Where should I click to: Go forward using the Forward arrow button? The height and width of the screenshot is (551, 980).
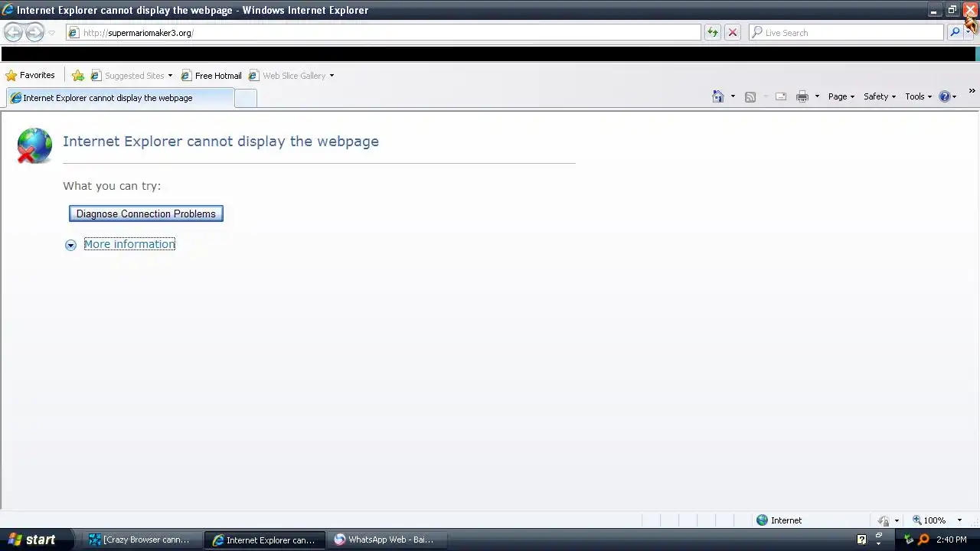pos(34,32)
